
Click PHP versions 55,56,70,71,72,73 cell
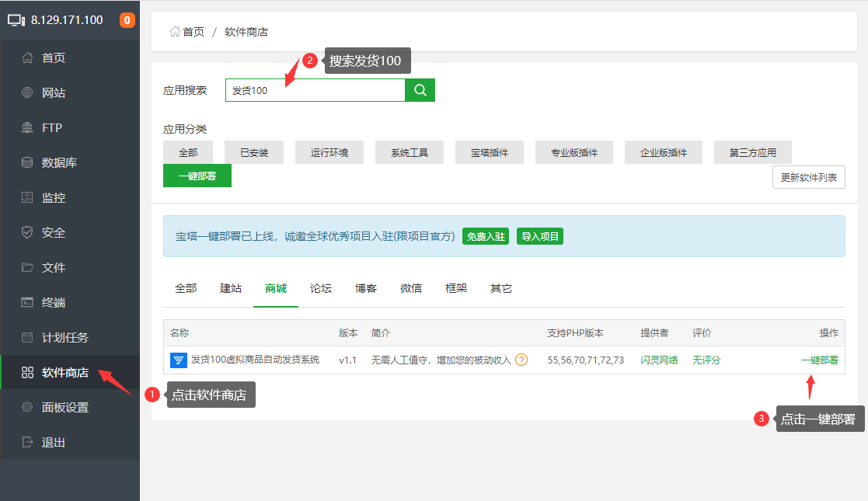coord(586,360)
